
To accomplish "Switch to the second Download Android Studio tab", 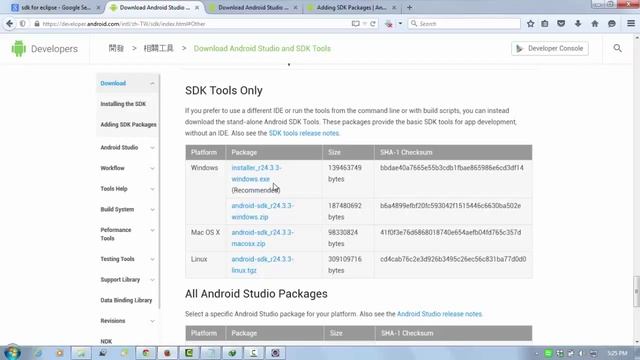I will [x=253, y=7].
